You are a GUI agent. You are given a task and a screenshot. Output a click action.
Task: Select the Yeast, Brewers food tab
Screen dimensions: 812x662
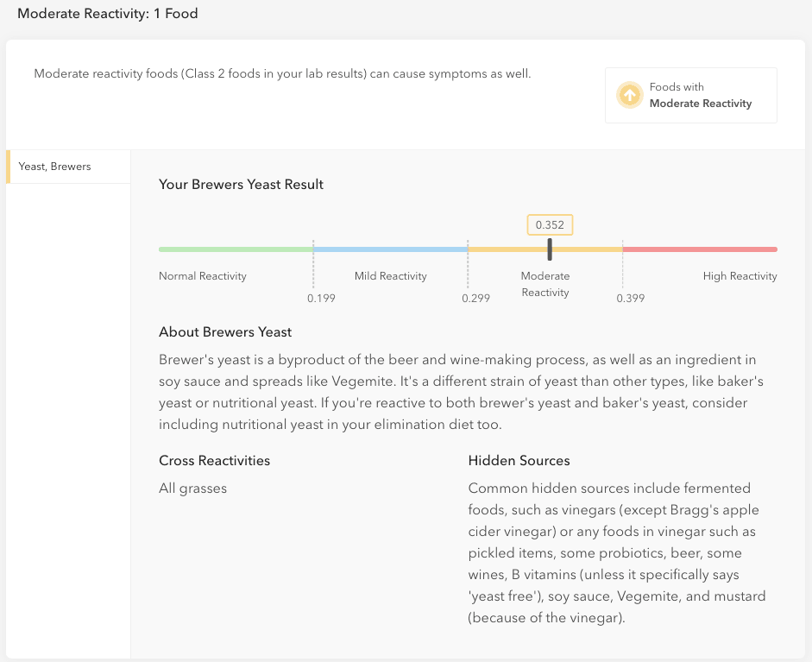[x=68, y=167]
